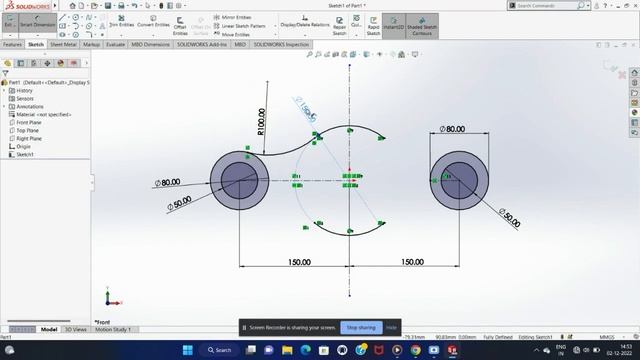Screen dimensions: 640x360
Task: Click Convert Entities tool
Action: [153, 21]
